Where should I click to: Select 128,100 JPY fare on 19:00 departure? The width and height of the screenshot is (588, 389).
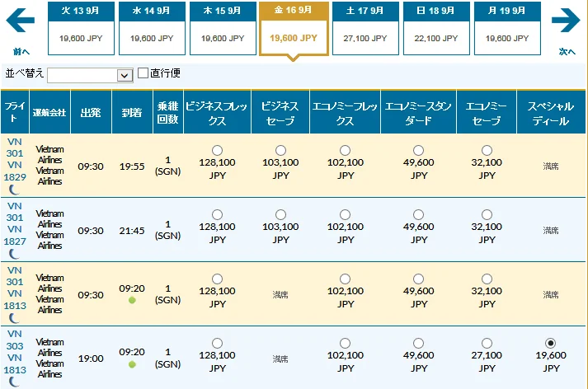217,344
